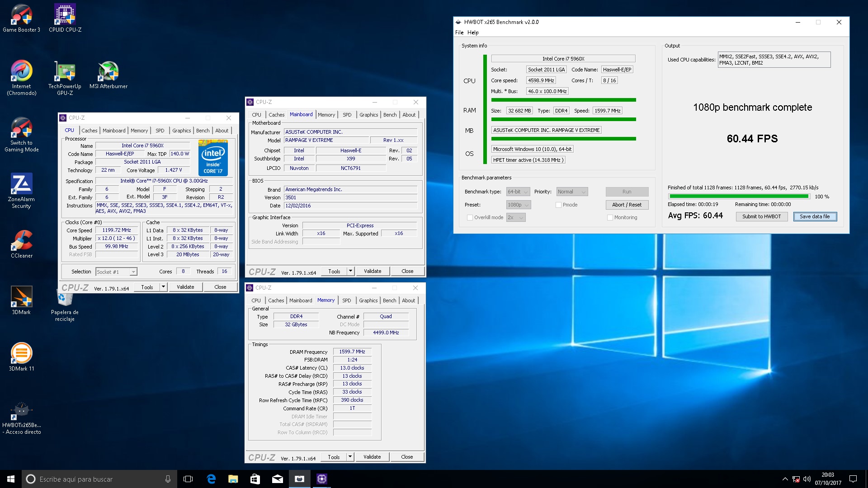Click Close in CPU-Z Mainboard window

tap(407, 271)
